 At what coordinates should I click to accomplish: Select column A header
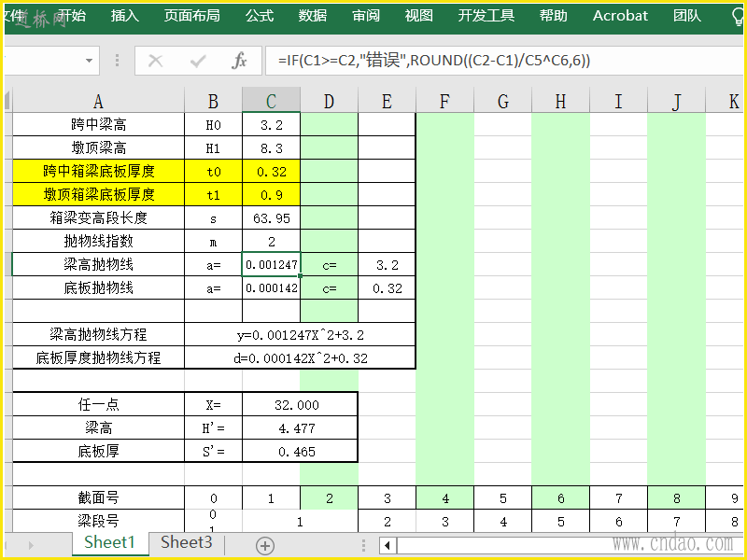98,101
